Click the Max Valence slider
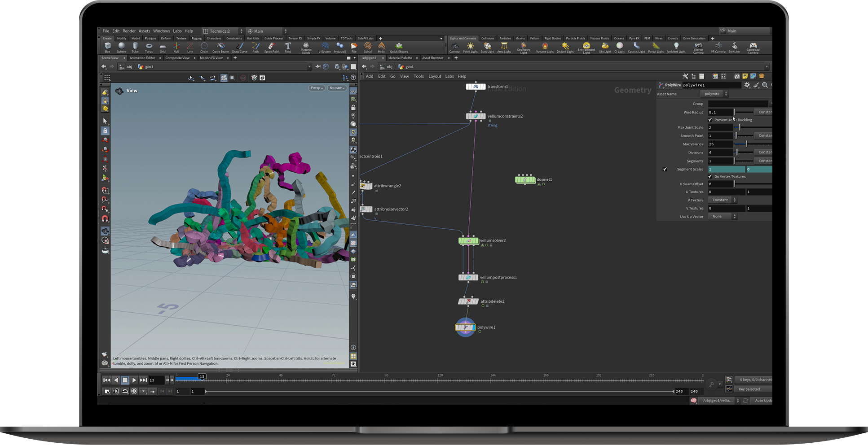 (x=746, y=144)
